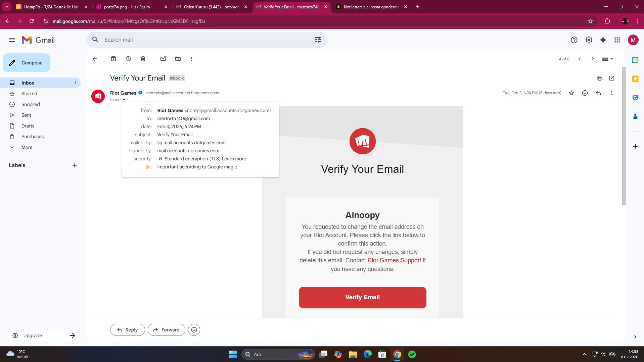This screenshot has width=644, height=362.
Task: Report this email as spam
Action: click(128, 59)
